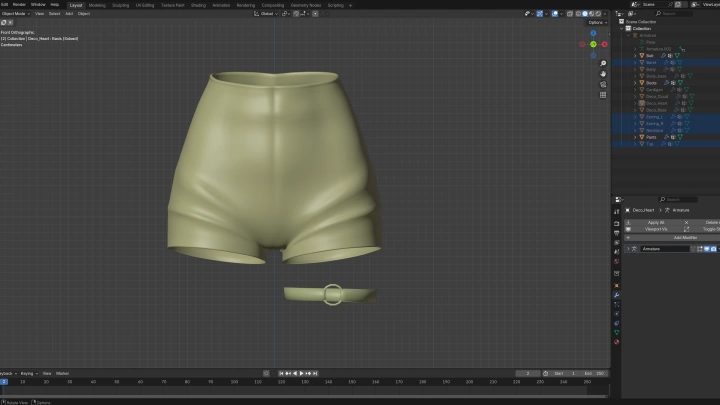Open the green Object Data properties tab
The height and width of the screenshot is (405, 720).
point(617,332)
